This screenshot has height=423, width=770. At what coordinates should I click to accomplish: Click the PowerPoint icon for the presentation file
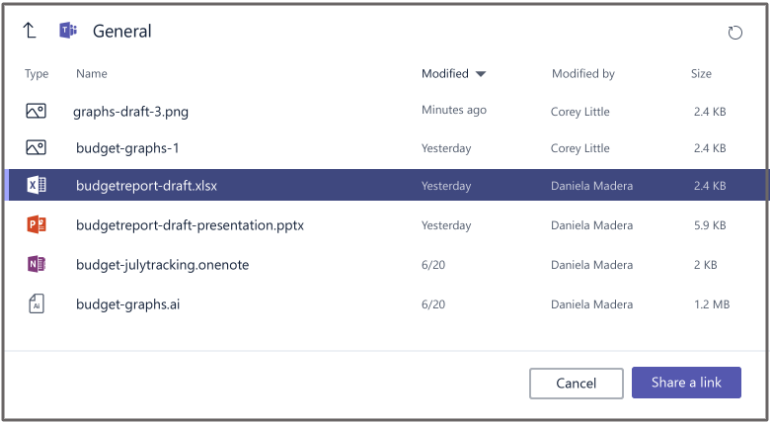point(37,225)
